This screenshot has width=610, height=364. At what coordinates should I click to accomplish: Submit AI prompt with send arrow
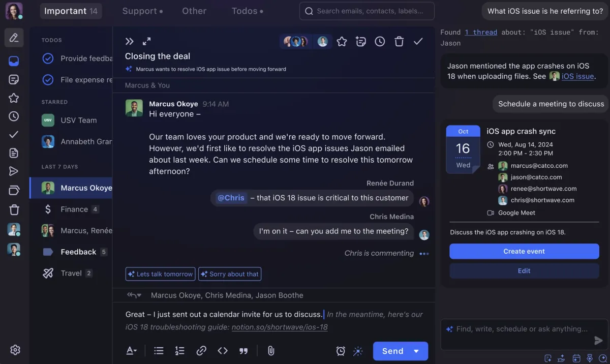point(598,341)
